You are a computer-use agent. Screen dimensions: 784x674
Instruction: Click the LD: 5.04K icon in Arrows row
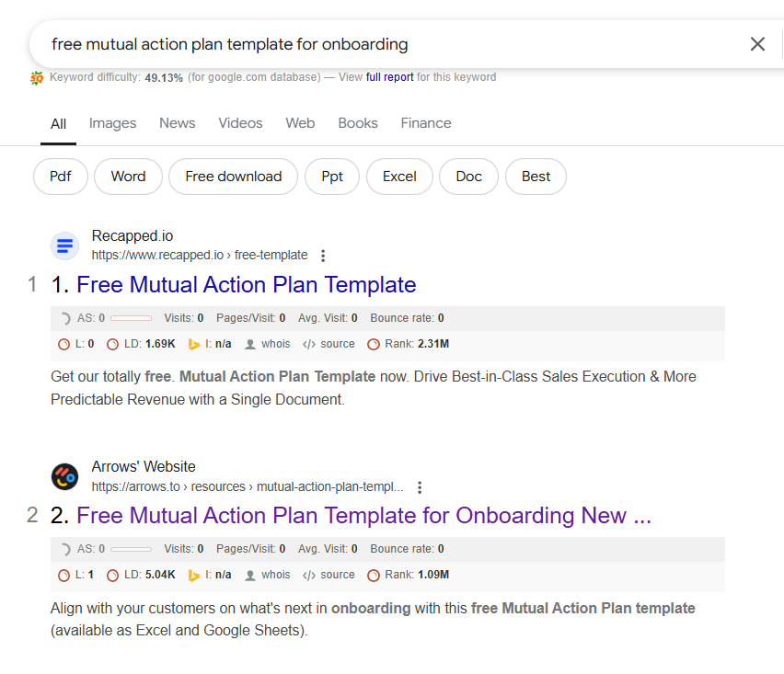(x=113, y=576)
